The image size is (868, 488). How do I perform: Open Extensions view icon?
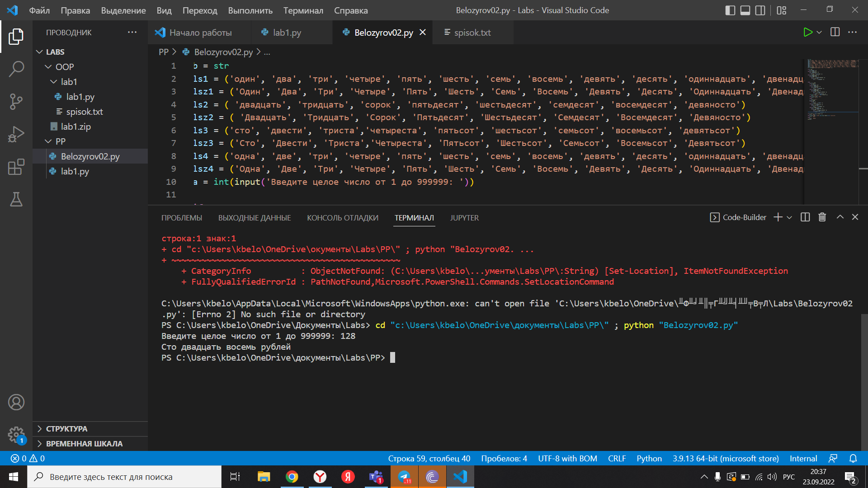(x=16, y=167)
